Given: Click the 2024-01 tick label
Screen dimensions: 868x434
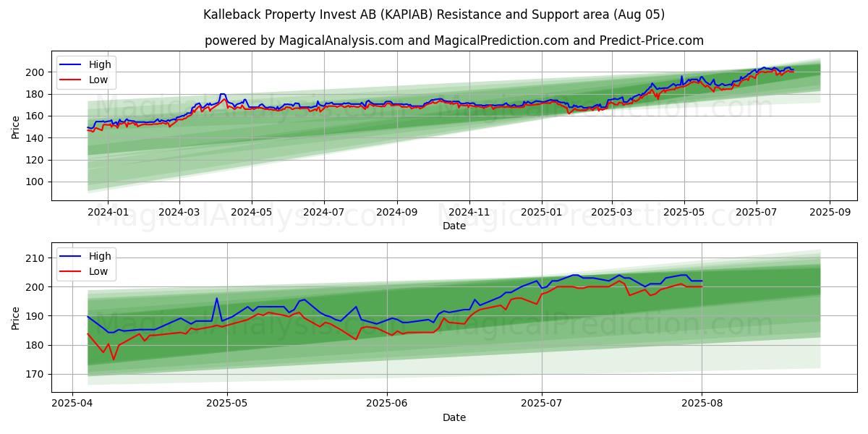Looking at the screenshot, I should pyautogui.click(x=108, y=213).
